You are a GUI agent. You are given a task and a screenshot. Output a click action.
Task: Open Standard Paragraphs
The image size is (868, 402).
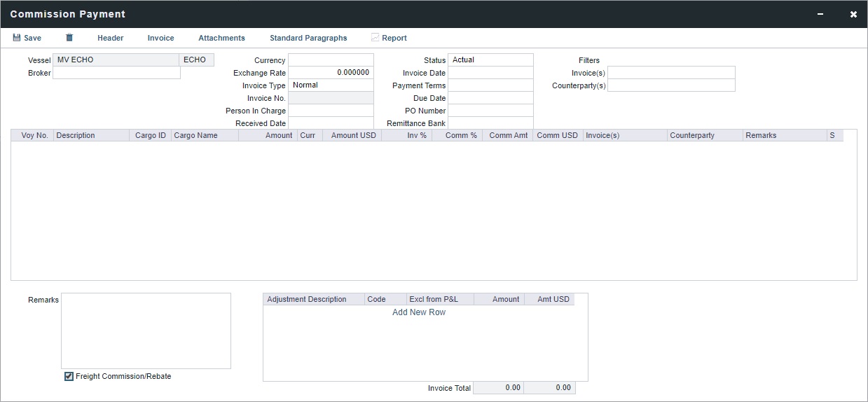(308, 38)
